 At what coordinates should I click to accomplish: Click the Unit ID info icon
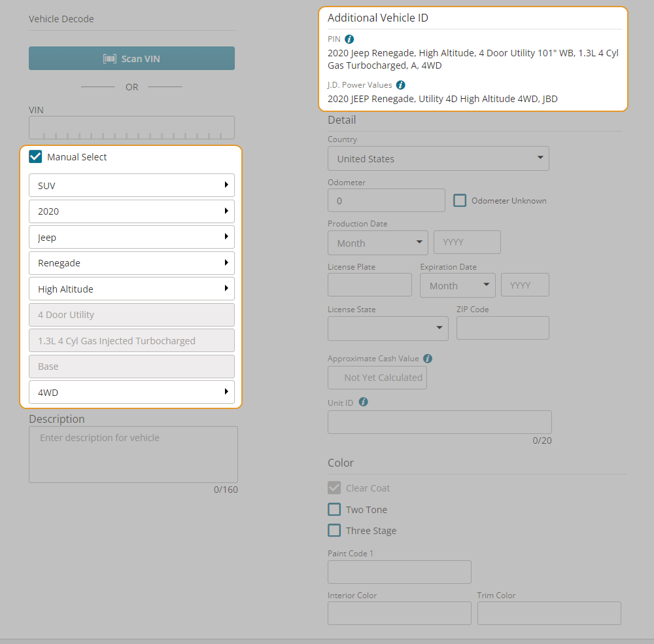[x=363, y=402]
